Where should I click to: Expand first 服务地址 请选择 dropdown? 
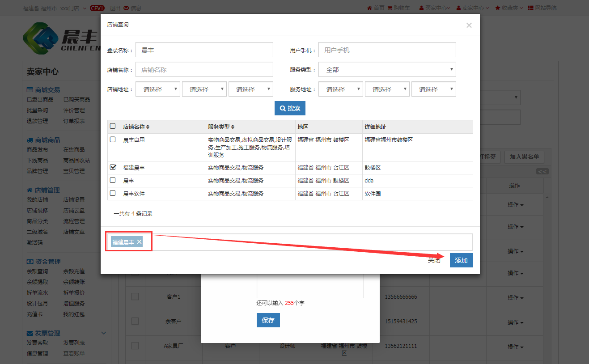pos(341,89)
